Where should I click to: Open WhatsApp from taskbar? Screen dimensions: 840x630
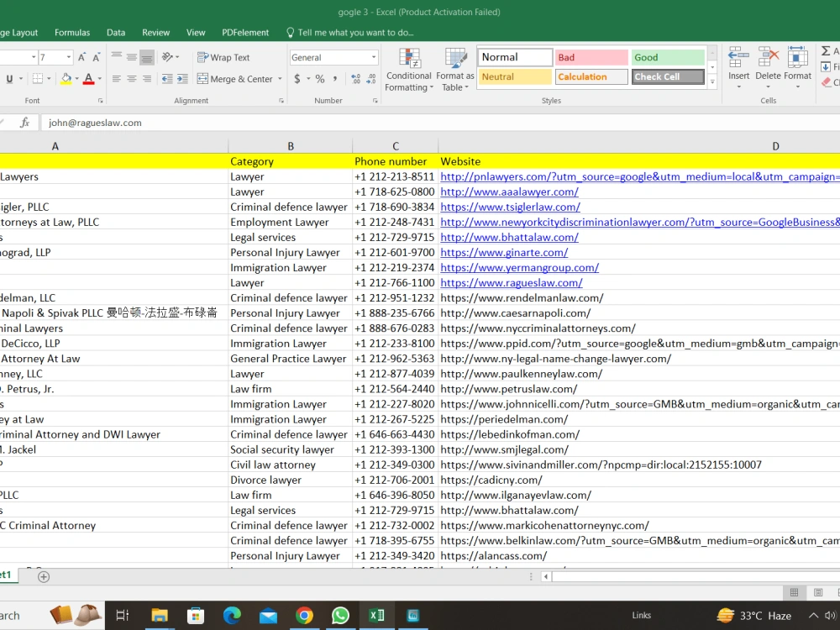coord(340,615)
